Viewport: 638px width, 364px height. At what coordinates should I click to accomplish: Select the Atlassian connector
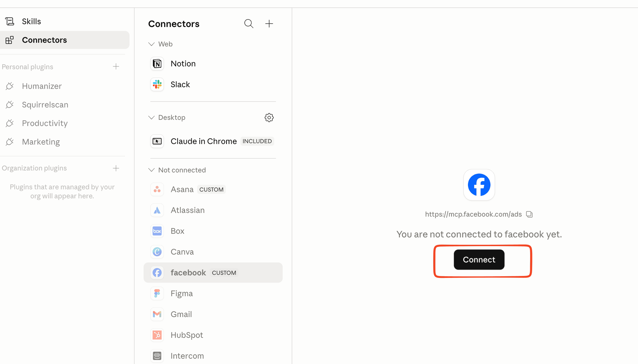[x=213, y=210]
